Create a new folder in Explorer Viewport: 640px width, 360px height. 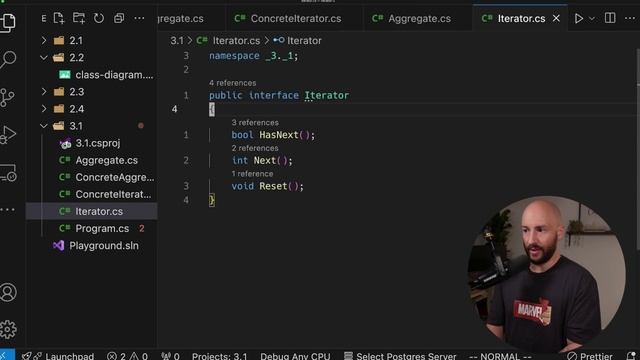[x=79, y=18]
